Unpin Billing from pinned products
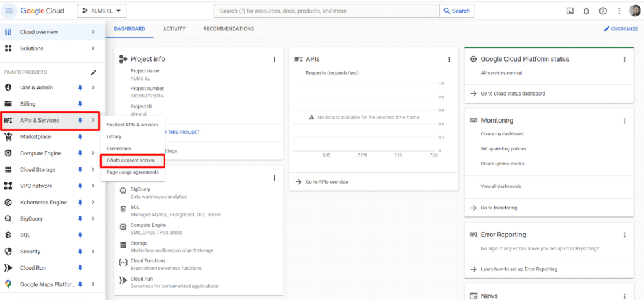The image size is (644, 300). [80, 104]
